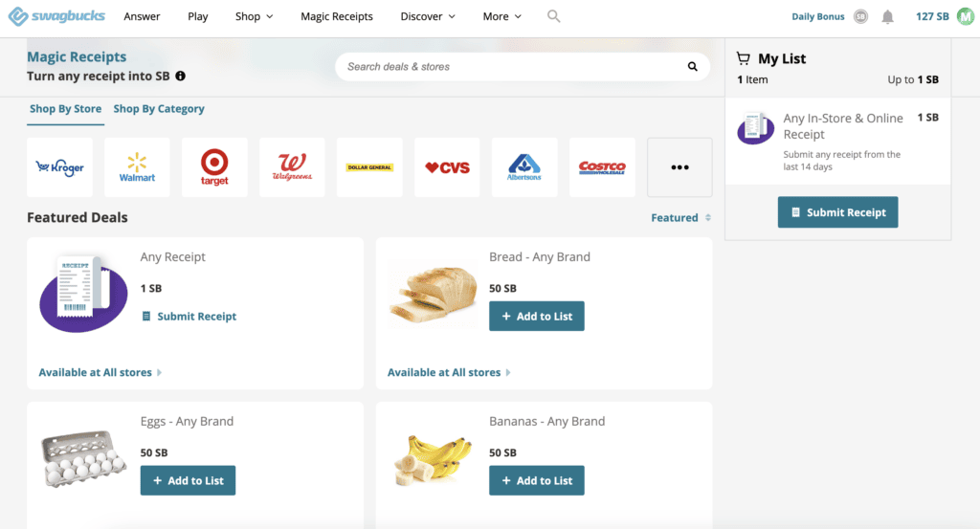Screen dimensions: 980x529
Task: Expand the Discover dropdown menu
Action: click(x=427, y=16)
